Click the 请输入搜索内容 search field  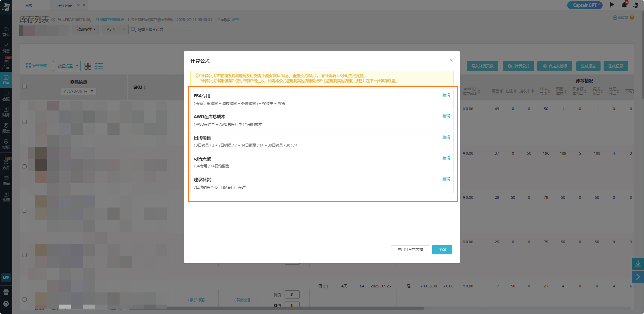point(162,30)
